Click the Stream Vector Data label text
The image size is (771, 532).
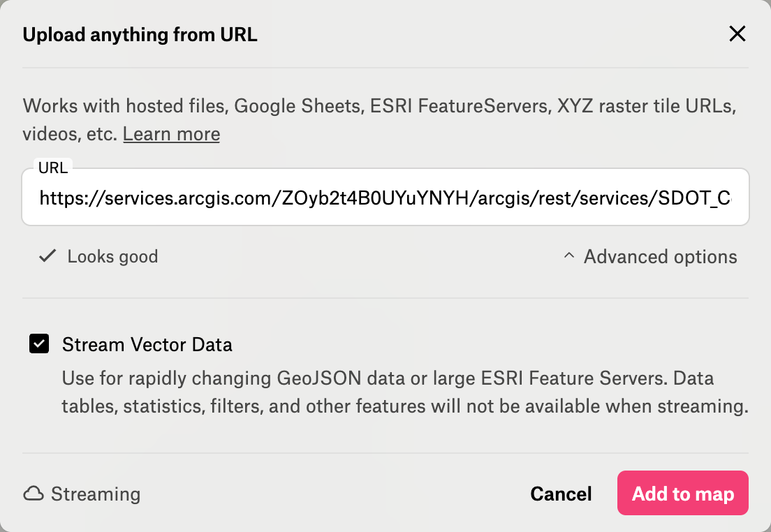pos(147,345)
